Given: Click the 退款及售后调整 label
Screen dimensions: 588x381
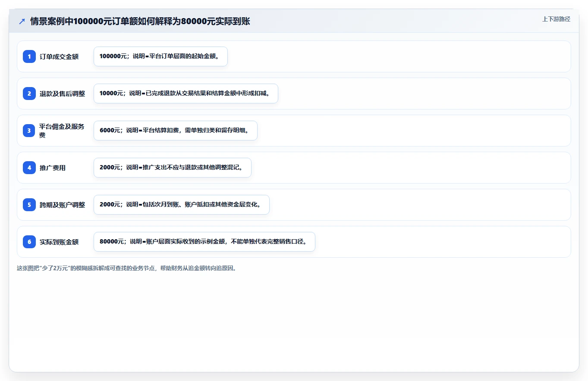Looking at the screenshot, I should (62, 94).
